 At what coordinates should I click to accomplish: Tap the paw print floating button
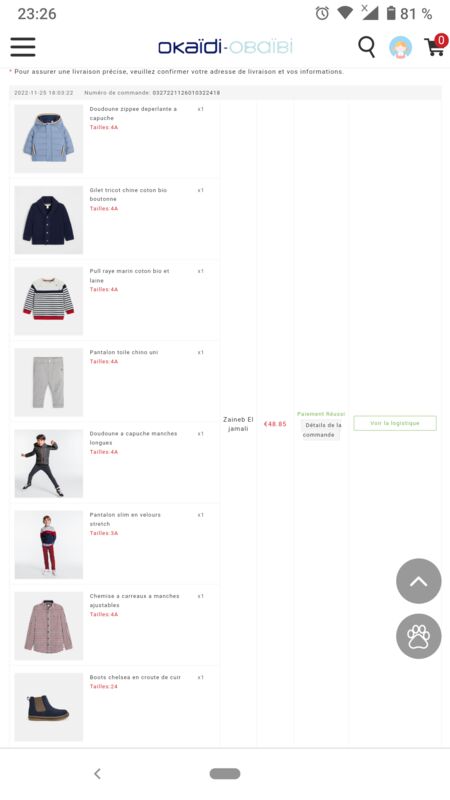pyautogui.click(x=418, y=636)
